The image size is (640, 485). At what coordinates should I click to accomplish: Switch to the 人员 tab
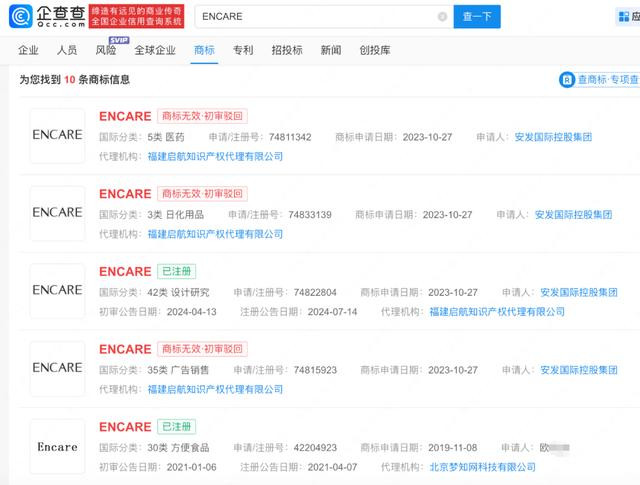[x=67, y=50]
